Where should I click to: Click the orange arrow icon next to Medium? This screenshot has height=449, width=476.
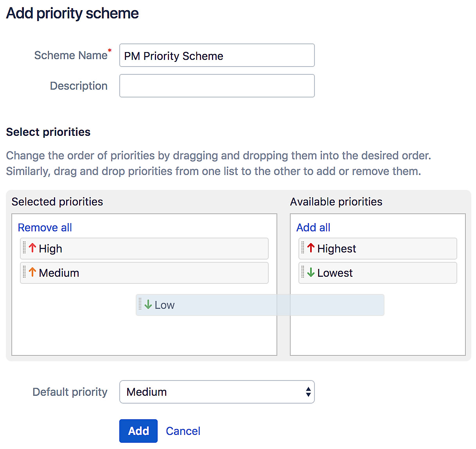32,273
